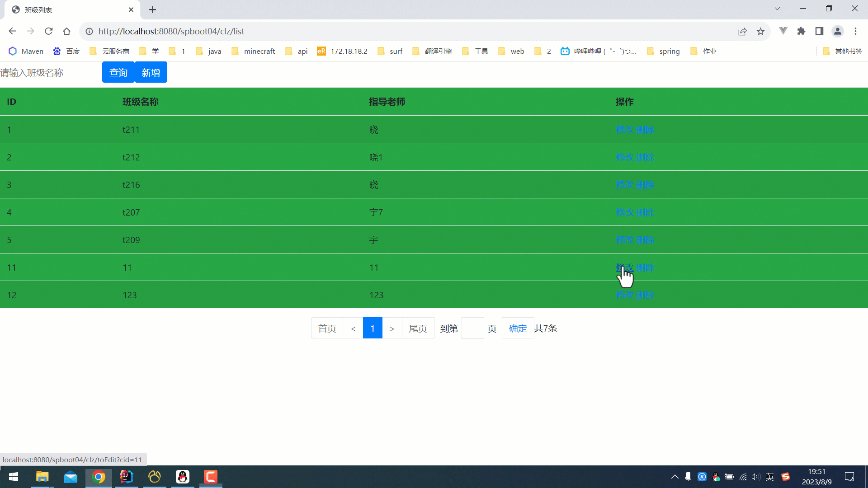Image resolution: width=868 pixels, height=488 pixels.
Task: Select page 1 in pagination
Action: pos(373,328)
